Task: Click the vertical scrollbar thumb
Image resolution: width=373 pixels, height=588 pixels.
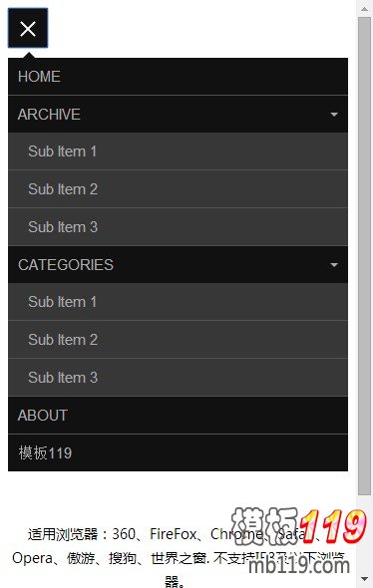Action: pyautogui.click(x=364, y=256)
